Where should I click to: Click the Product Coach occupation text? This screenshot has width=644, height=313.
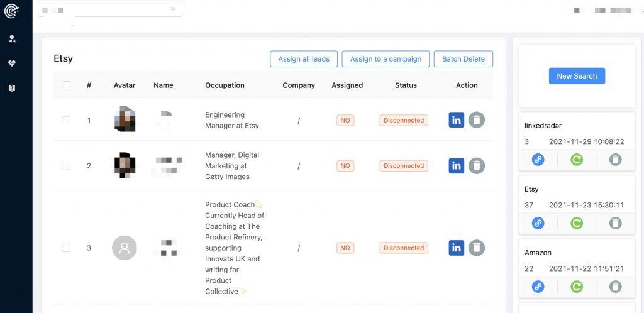(x=235, y=248)
